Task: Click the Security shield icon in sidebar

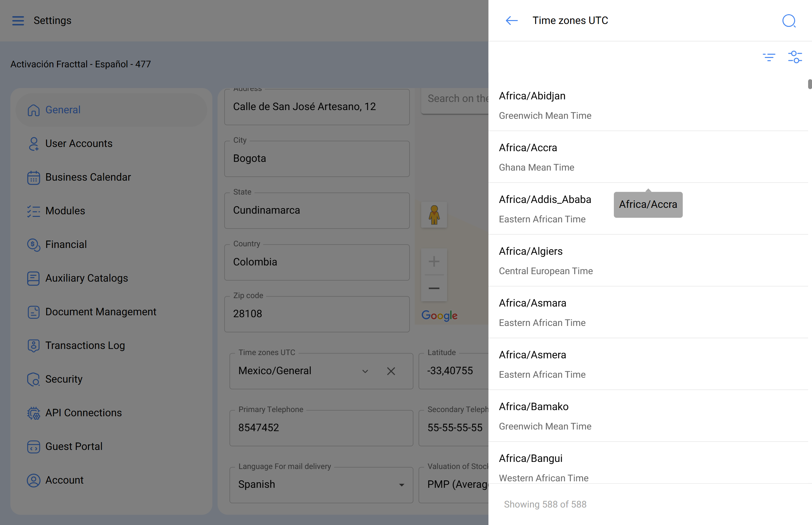Action: pos(33,379)
